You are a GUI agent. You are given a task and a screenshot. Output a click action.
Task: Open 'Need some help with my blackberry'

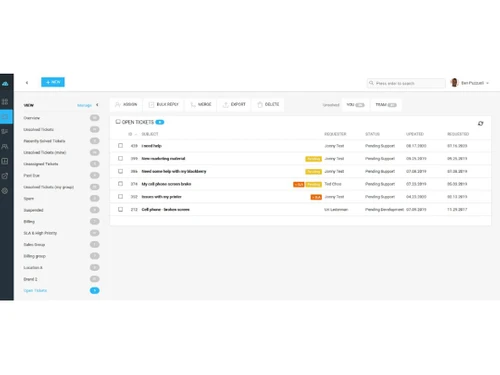point(174,171)
